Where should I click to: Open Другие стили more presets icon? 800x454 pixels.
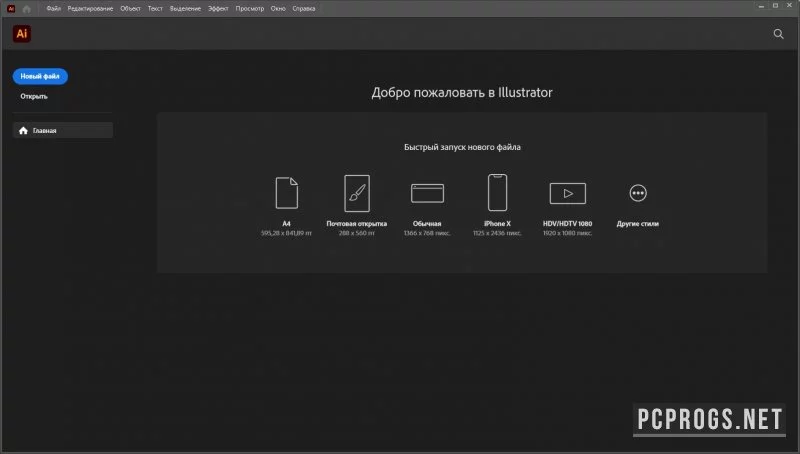(x=638, y=193)
